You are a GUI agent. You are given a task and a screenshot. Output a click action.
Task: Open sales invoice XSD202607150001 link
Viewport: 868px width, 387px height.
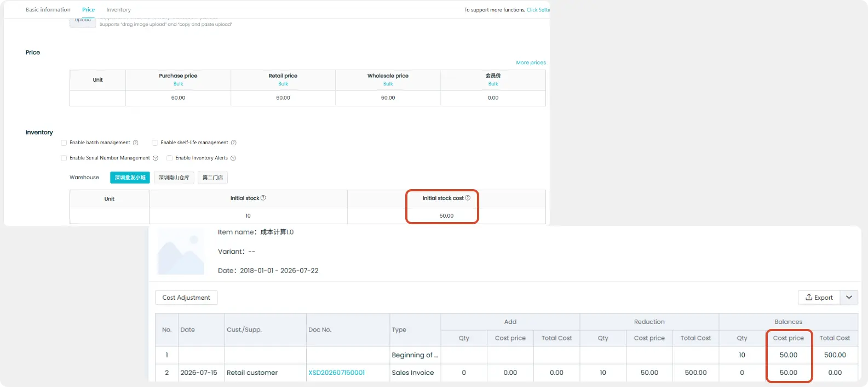337,373
